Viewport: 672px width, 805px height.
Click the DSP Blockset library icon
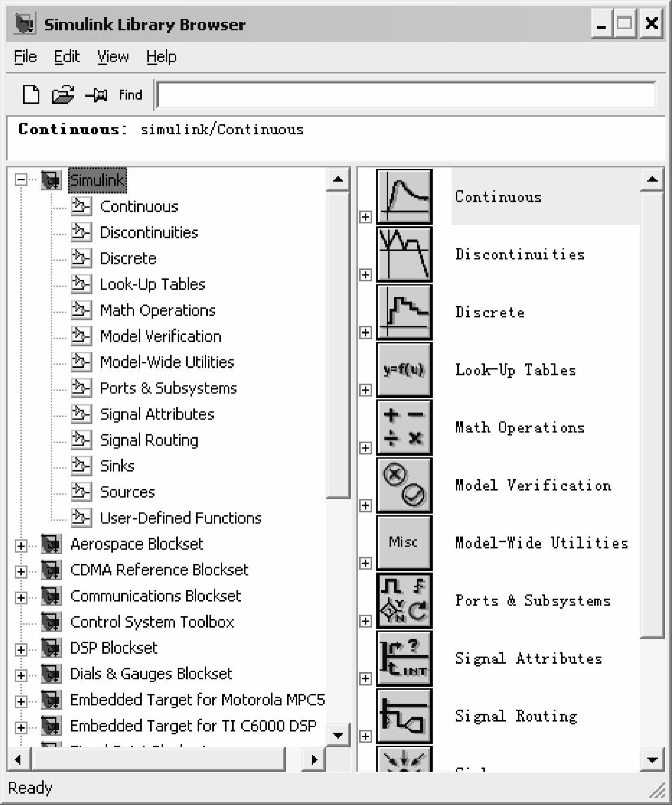(51, 648)
